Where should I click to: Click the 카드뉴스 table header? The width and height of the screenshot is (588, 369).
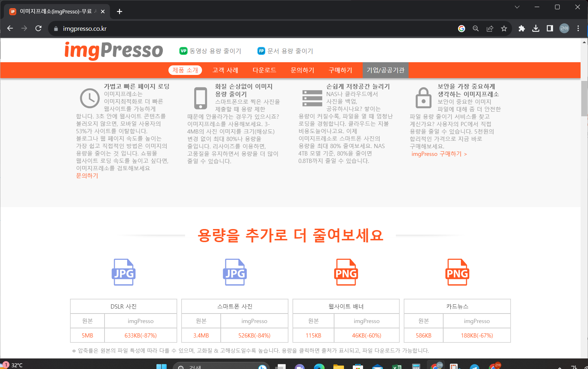tap(457, 306)
